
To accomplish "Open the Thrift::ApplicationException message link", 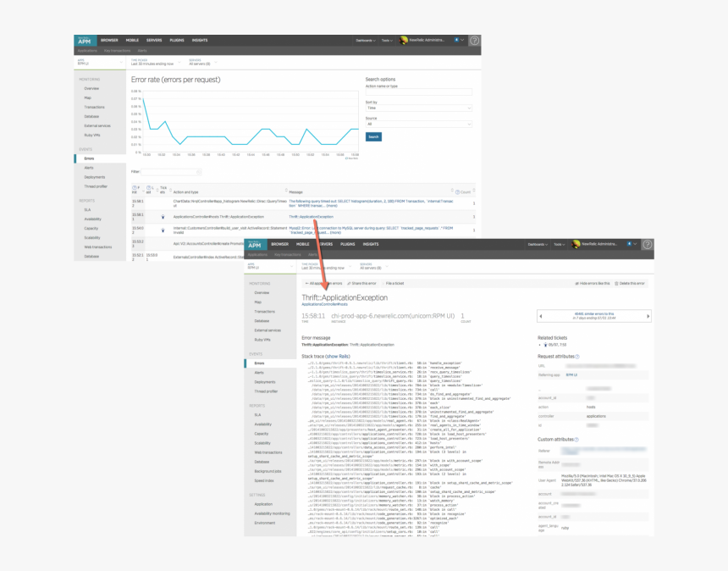I will (311, 217).
